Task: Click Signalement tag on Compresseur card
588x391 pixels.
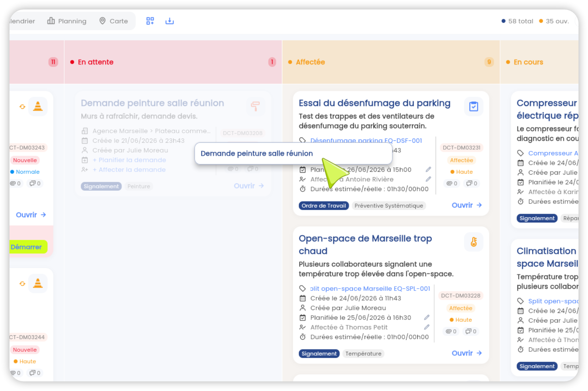Action: (x=537, y=218)
